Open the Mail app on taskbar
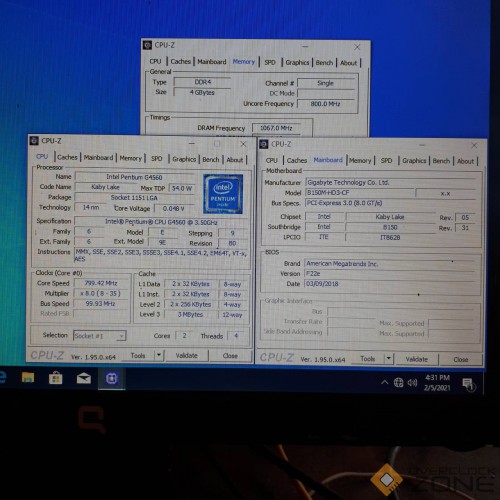The height and width of the screenshot is (500, 500). [84, 378]
